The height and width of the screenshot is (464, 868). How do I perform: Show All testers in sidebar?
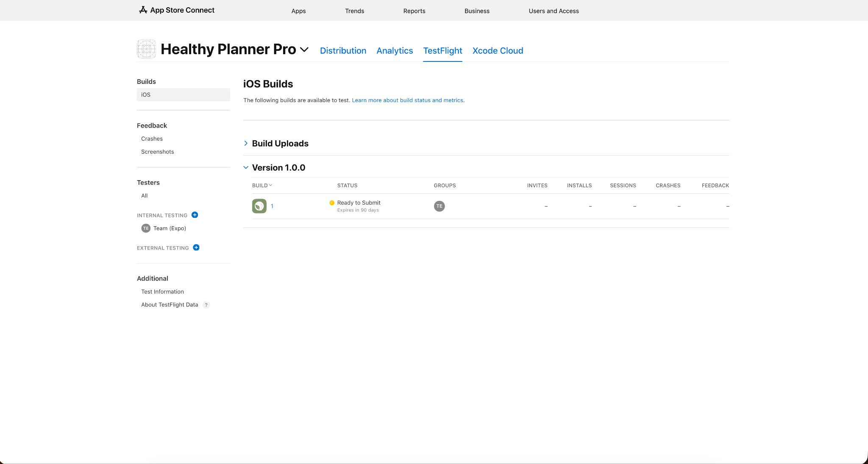tap(144, 196)
